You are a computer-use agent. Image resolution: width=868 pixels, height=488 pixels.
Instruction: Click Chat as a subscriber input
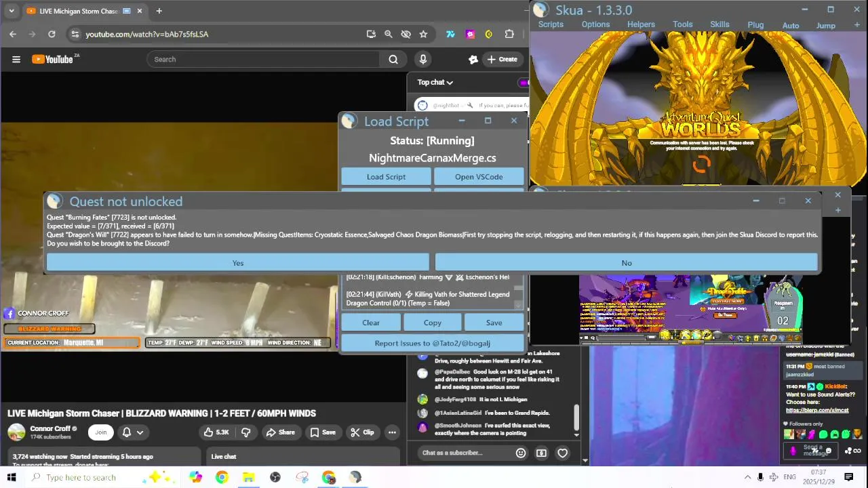pyautogui.click(x=465, y=453)
